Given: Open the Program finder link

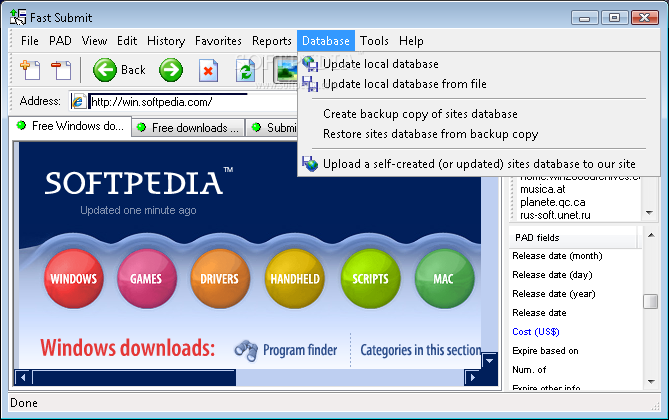Looking at the screenshot, I should 300,350.
